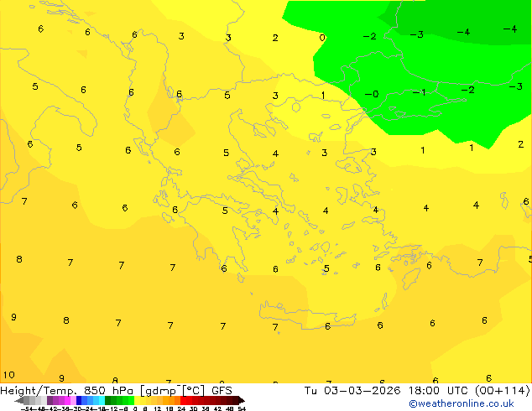Click the "10" temperature value on map
The image size is (532, 411).
(x=9, y=375)
